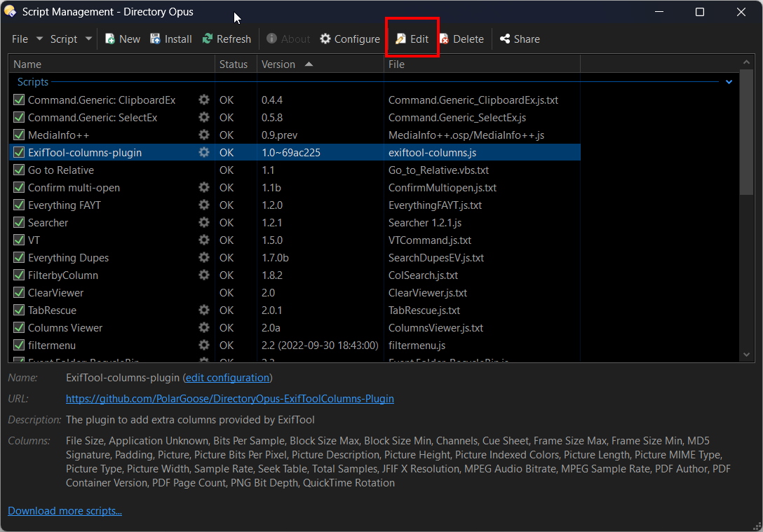Toggle the Searcher script checkbox

(19, 222)
